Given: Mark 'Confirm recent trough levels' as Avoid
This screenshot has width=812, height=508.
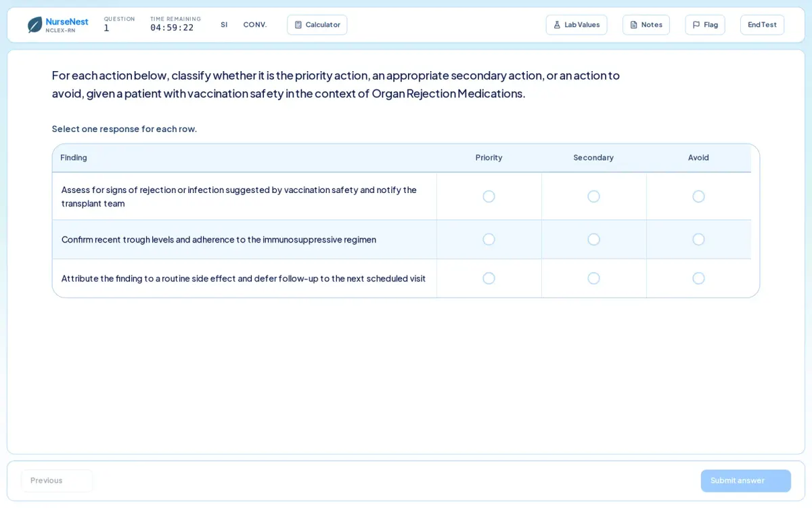Looking at the screenshot, I should [698, 239].
